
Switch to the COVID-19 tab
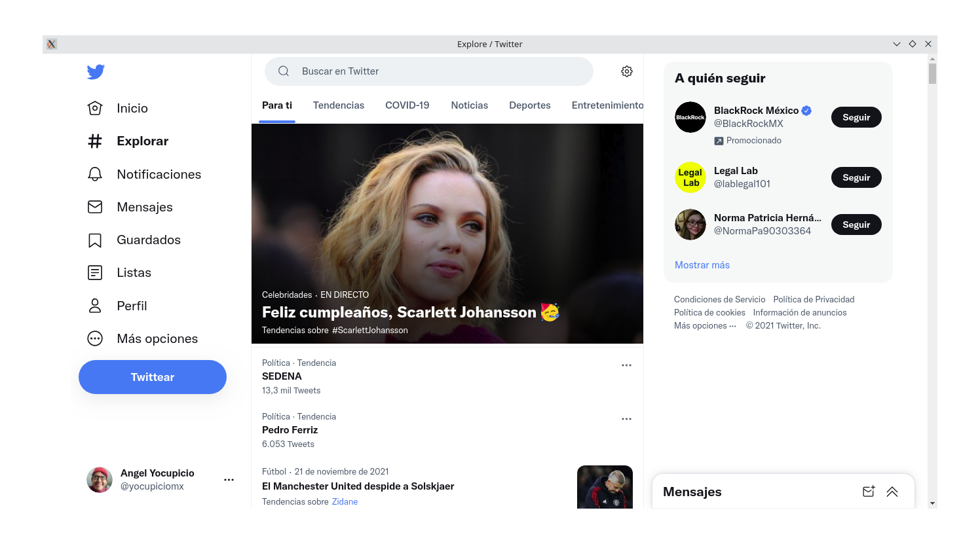(x=407, y=105)
